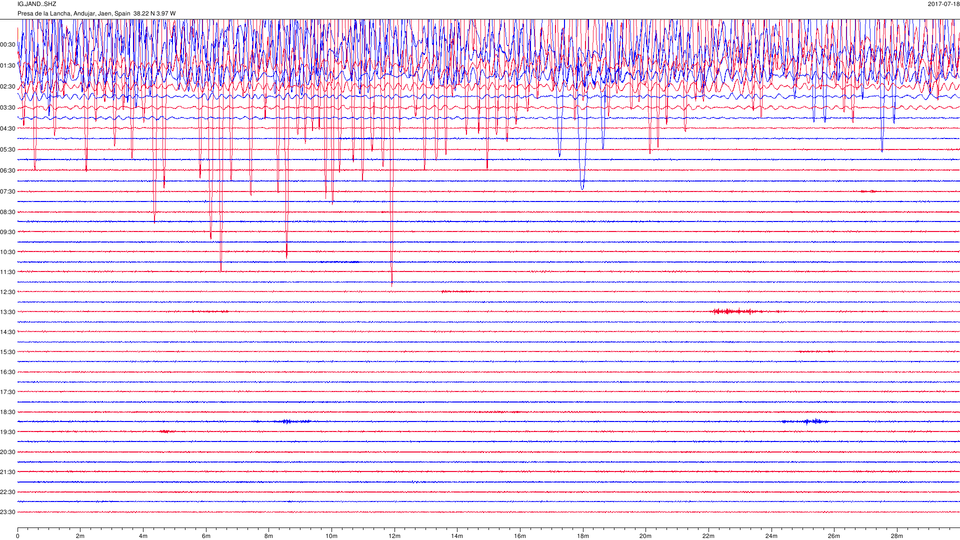Select the 00:30 time label
This screenshot has width=960, height=540.
point(8,45)
